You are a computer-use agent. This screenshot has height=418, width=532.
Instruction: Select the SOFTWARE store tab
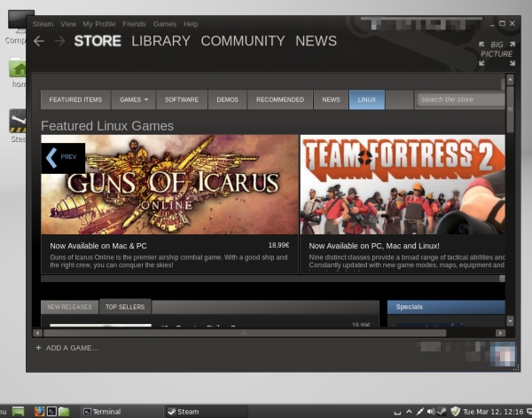pyautogui.click(x=182, y=99)
